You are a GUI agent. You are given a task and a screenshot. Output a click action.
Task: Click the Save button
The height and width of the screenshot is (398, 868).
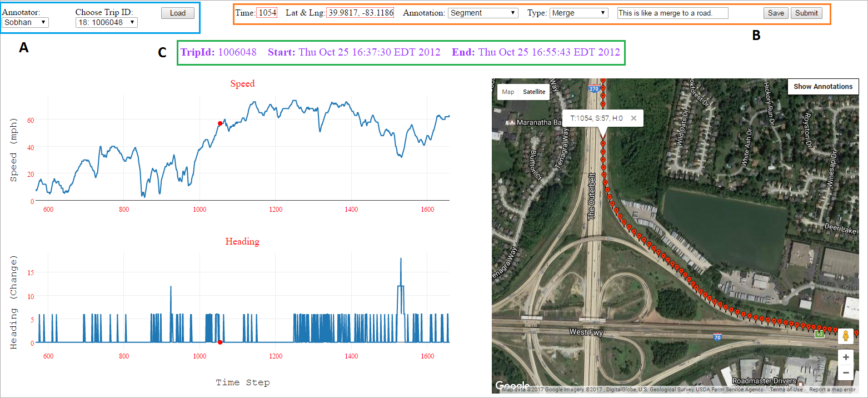776,13
